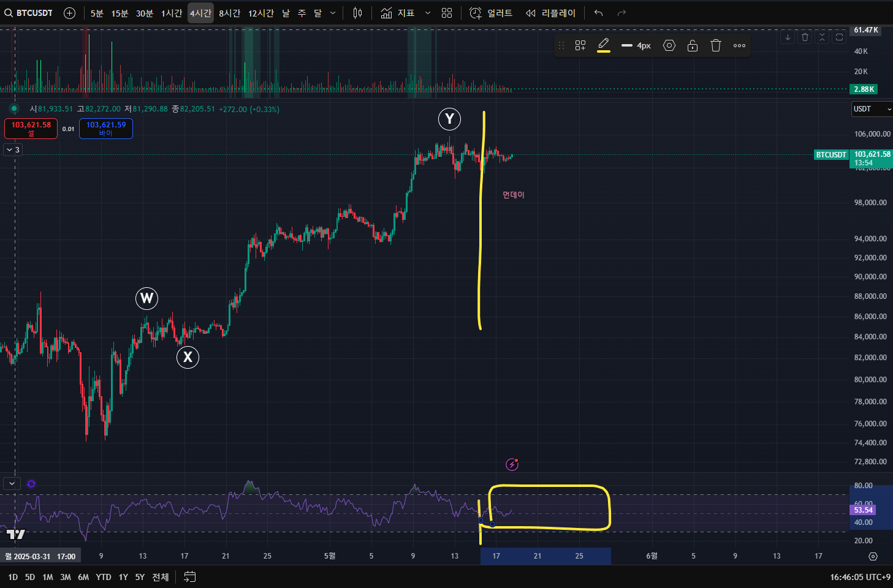The height and width of the screenshot is (588, 893).
Task: Open time axis settings gear icon
Action: [x=873, y=556]
